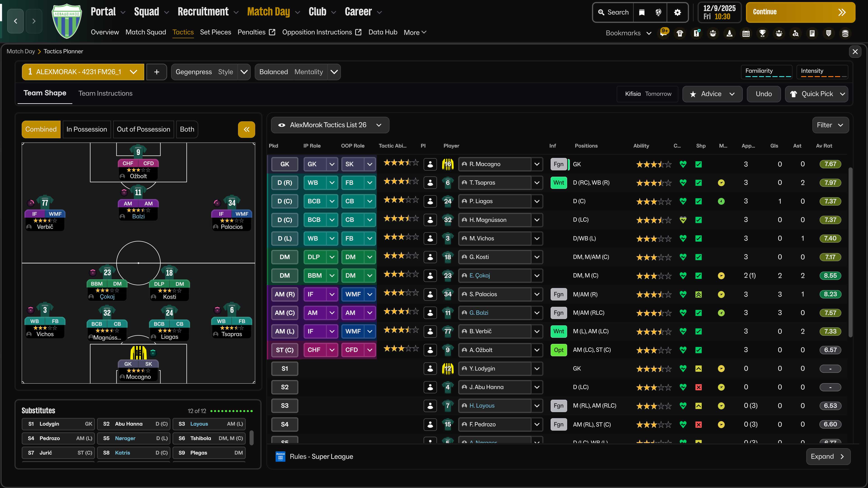The height and width of the screenshot is (488, 868).
Task: Open the inbox messages bookmark icon
Action: tap(663, 33)
